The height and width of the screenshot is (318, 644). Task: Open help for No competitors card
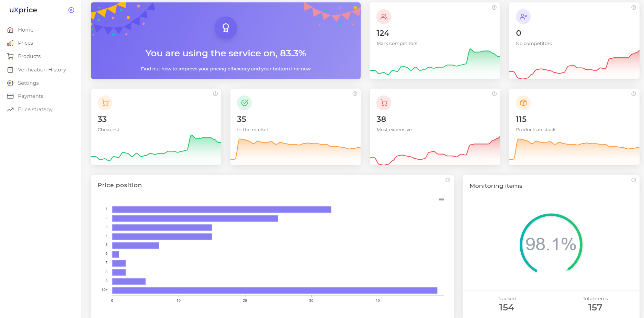634,8
